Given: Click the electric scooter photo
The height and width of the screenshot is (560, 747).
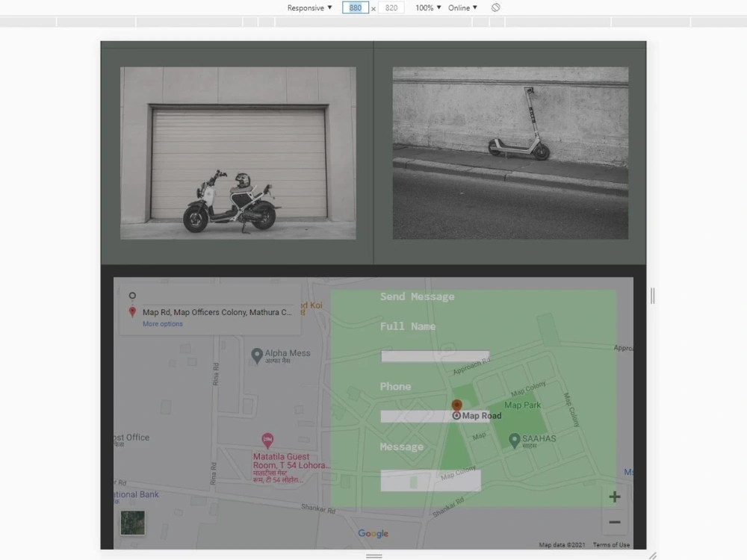Looking at the screenshot, I should tap(510, 153).
